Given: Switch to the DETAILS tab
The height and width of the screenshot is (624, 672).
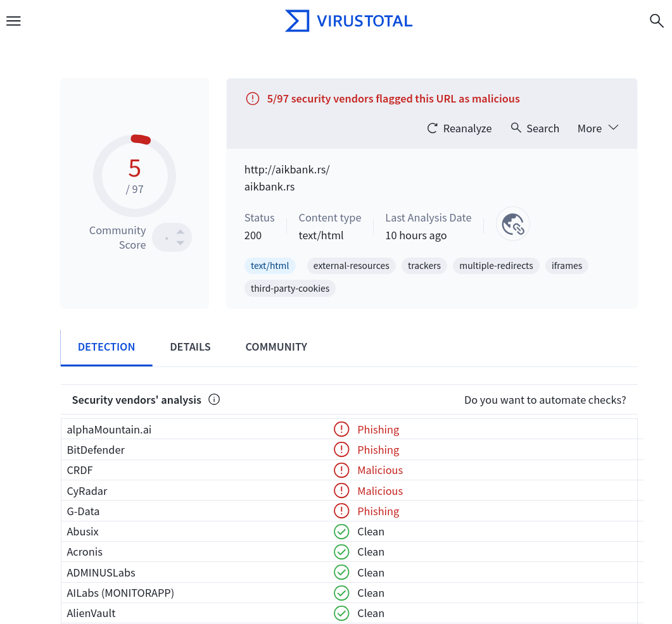Looking at the screenshot, I should (190, 347).
